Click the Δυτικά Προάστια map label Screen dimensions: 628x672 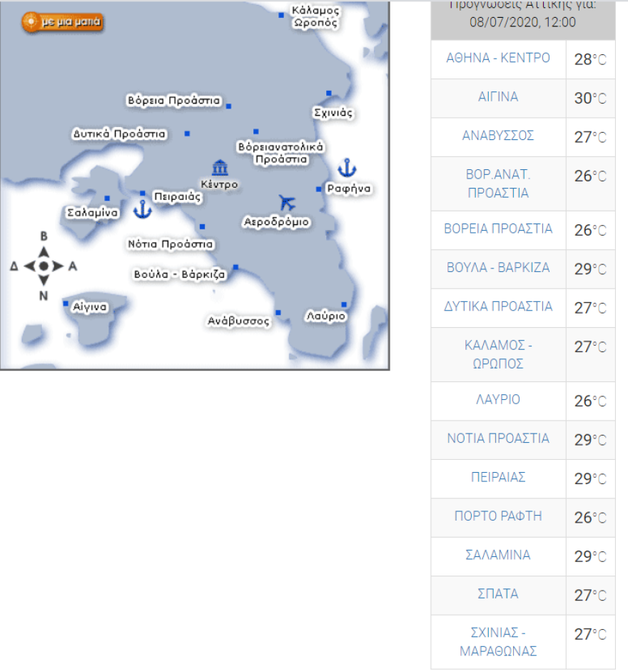coord(119,134)
